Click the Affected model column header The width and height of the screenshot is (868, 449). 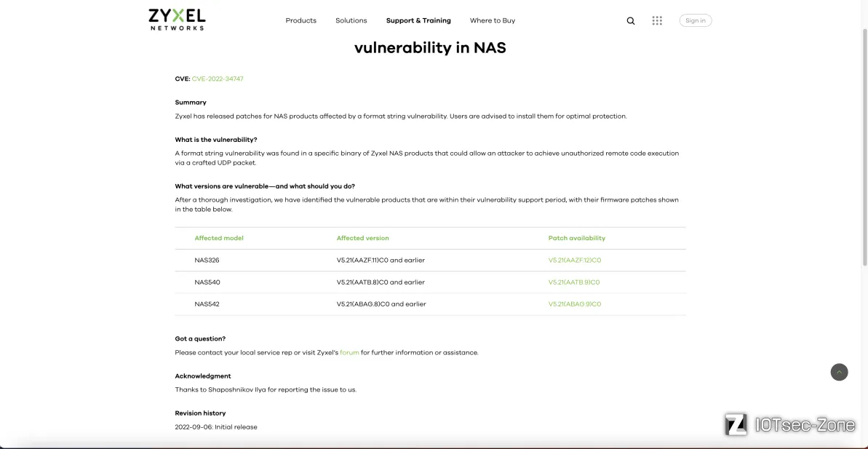(219, 238)
